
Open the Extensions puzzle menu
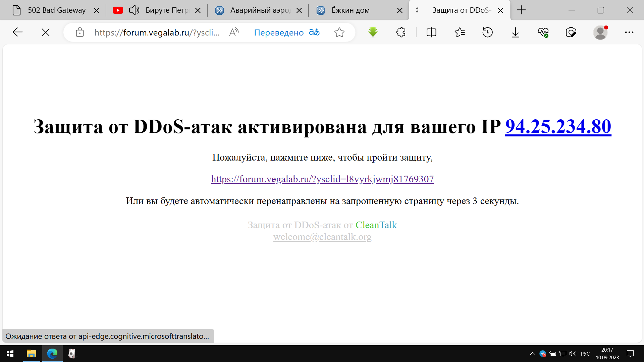[x=401, y=32]
